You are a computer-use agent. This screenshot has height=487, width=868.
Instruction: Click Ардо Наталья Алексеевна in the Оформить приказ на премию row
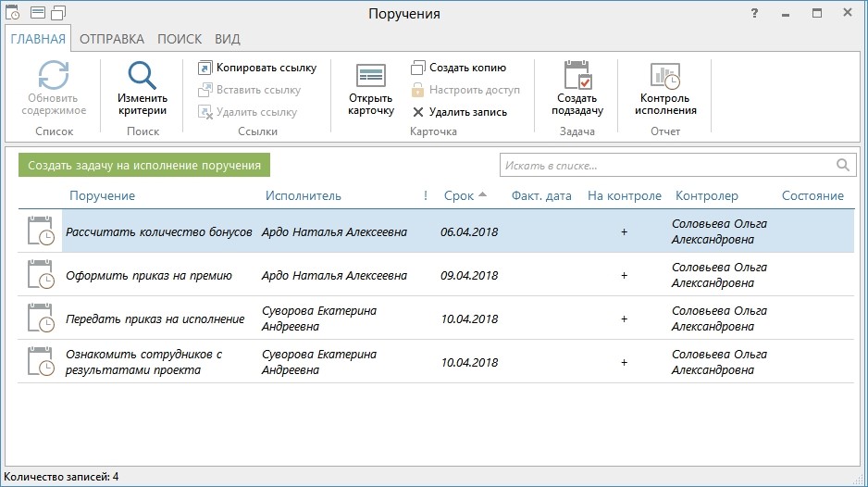(x=334, y=275)
